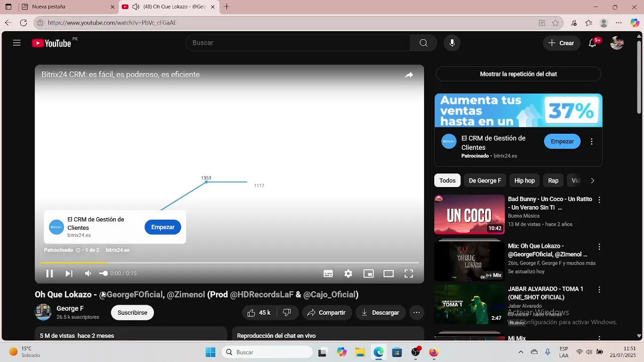644x362 pixels.
Task: Open the Mix Oh Que Lokazo thumbnail
Action: 469,261
